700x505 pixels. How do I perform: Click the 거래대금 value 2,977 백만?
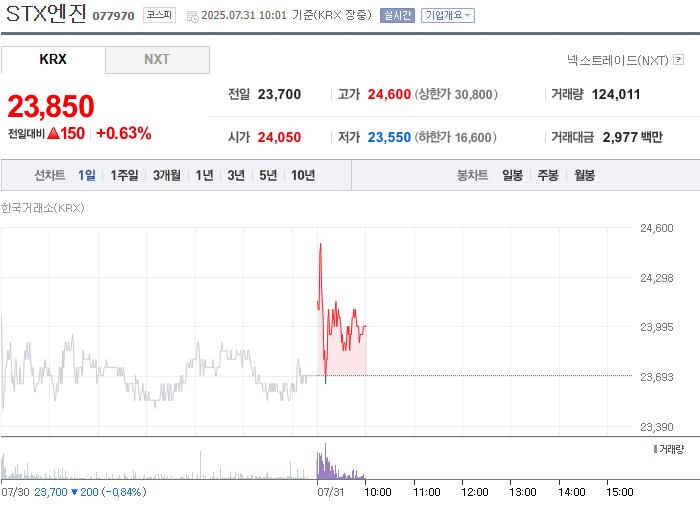[x=633, y=137]
